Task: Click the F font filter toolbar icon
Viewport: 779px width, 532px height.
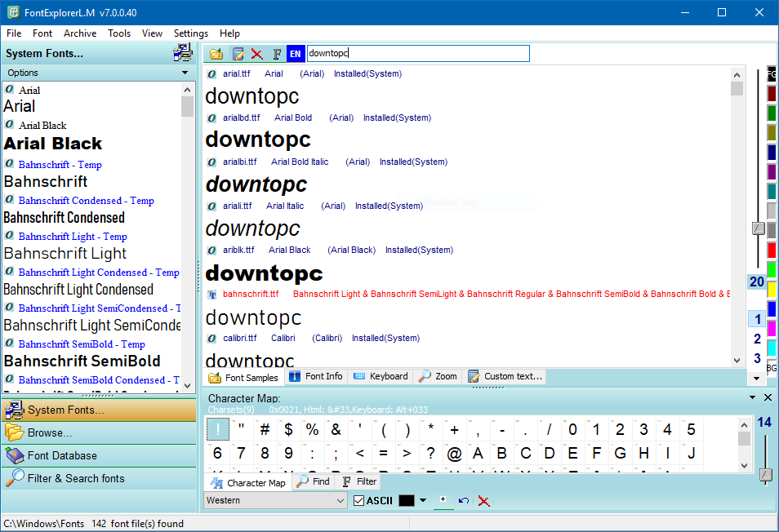Action: 277,54
